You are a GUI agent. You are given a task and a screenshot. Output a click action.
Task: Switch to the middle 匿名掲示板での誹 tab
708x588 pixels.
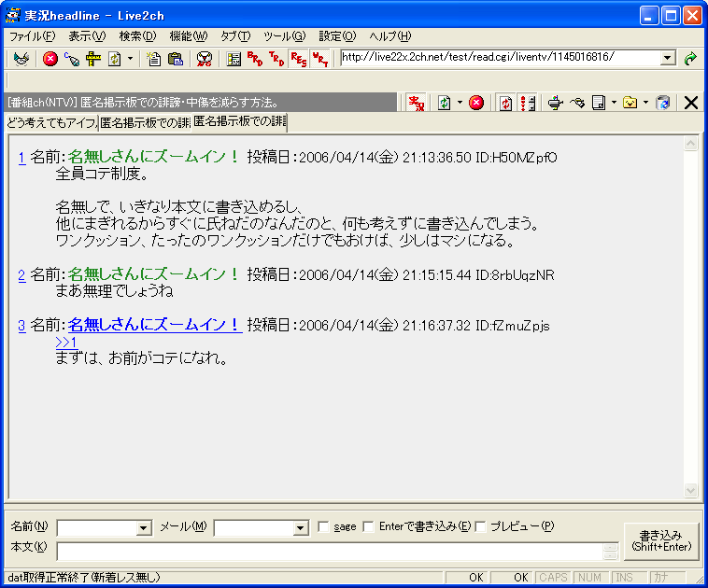tap(145, 123)
